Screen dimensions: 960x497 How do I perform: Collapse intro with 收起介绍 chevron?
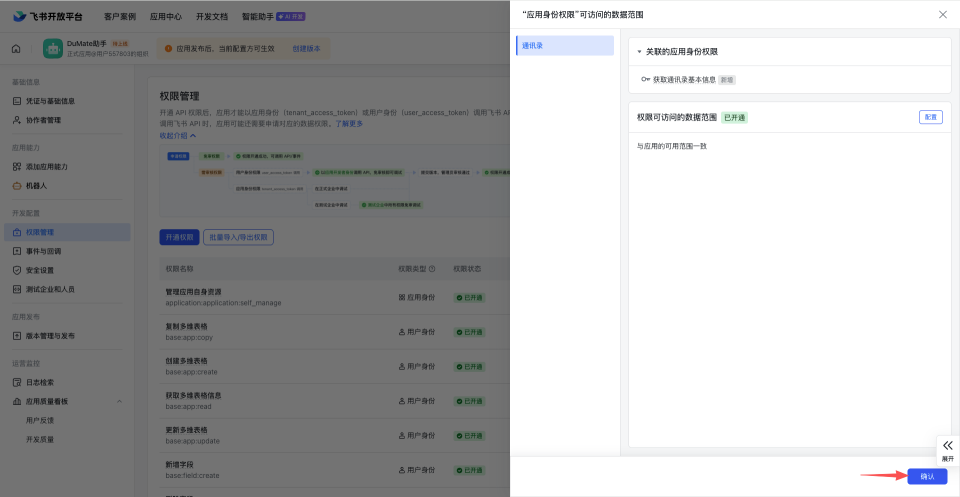tap(193, 136)
